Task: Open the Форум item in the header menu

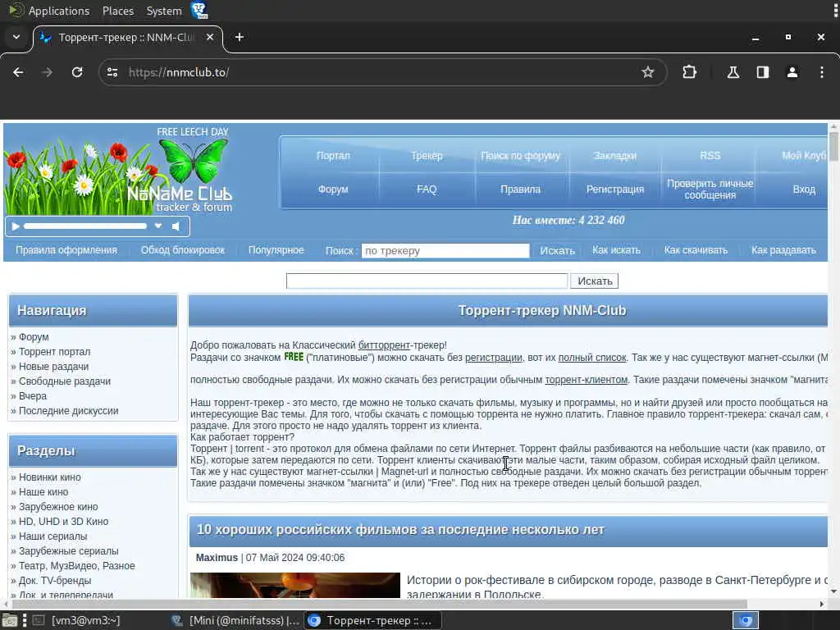Action: [x=333, y=189]
